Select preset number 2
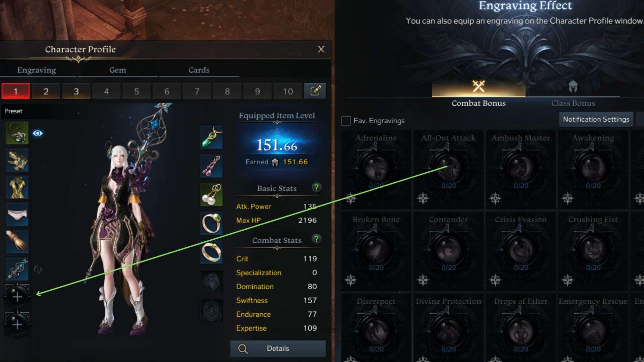Image resolution: width=644 pixels, height=362 pixels. click(x=46, y=91)
